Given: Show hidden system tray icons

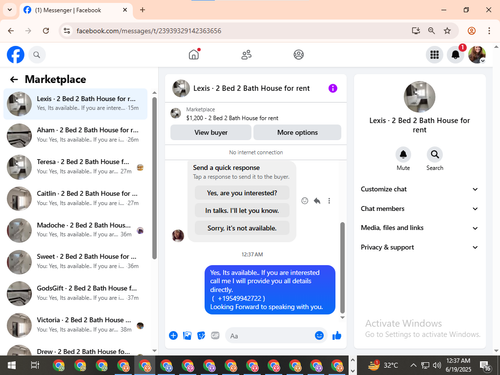Looking at the screenshot, I should tap(413, 365).
